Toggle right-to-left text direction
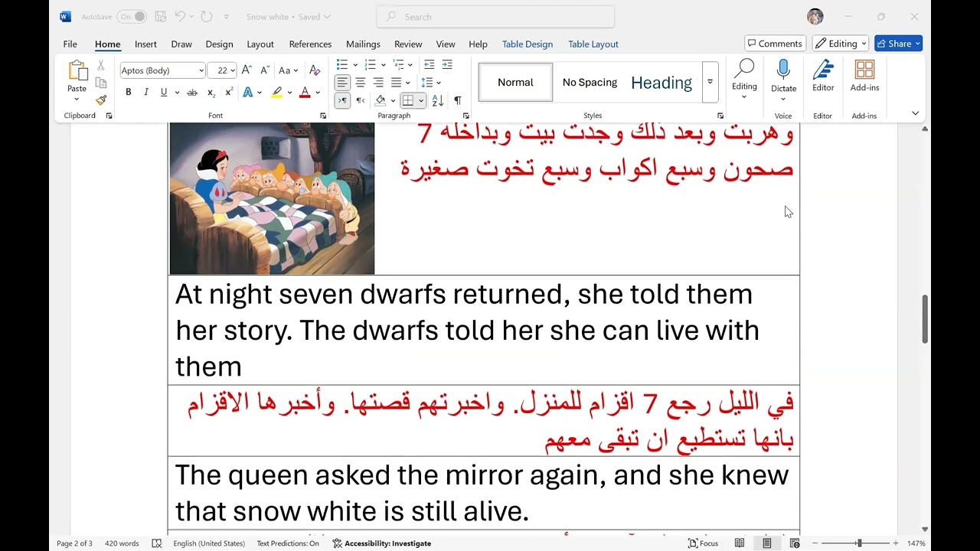This screenshot has width=980, height=551. 360,100
